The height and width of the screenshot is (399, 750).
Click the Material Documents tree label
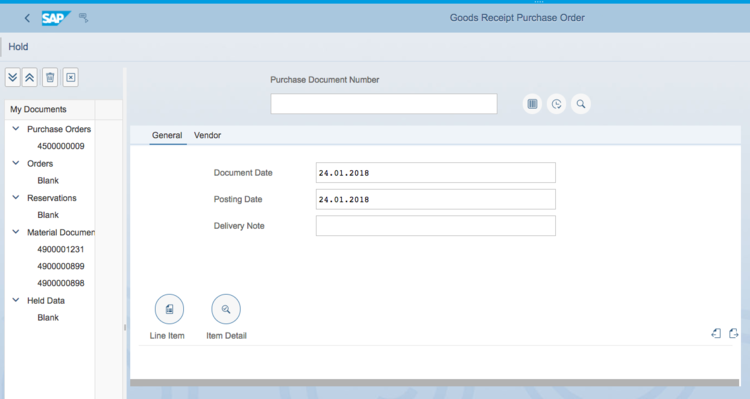[61, 233]
